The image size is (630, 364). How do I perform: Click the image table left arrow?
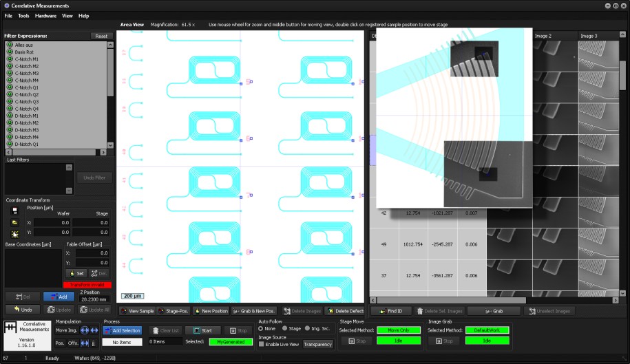(x=373, y=300)
